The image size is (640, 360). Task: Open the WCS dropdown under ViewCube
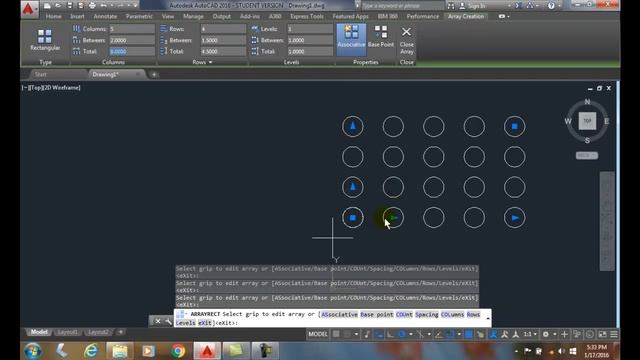(587, 156)
